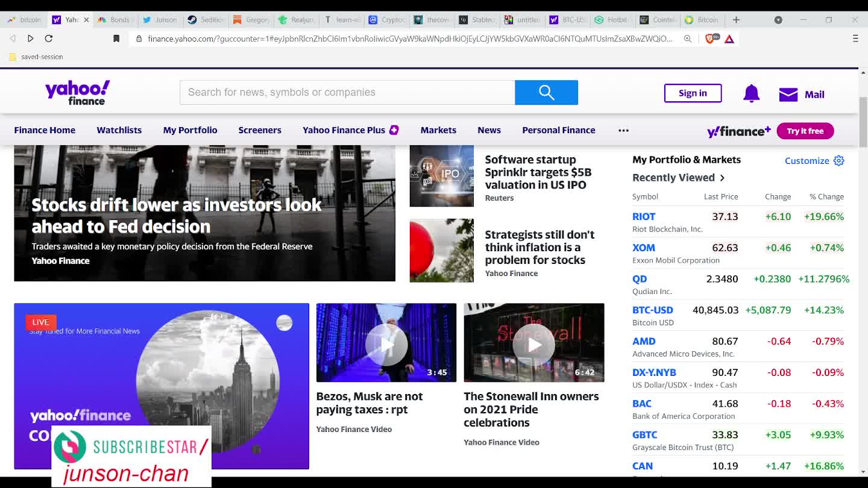Image resolution: width=868 pixels, height=488 pixels.
Task: Open Personal Finance menu
Action: [559, 130]
